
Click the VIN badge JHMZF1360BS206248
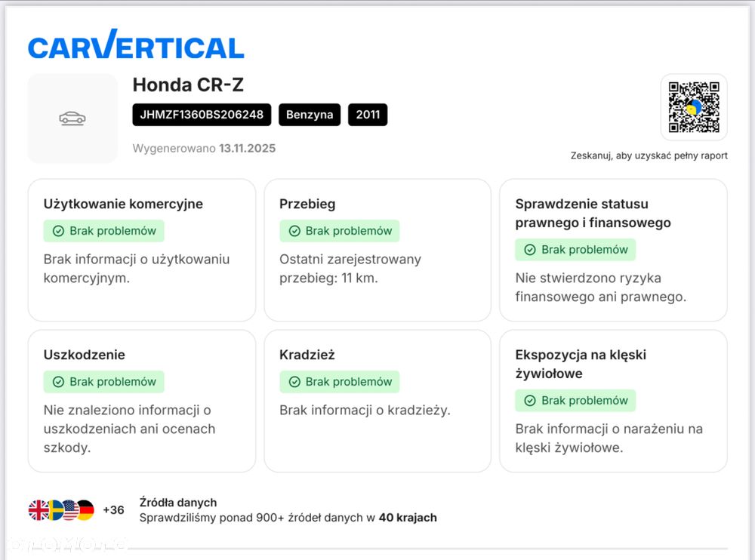coord(202,115)
